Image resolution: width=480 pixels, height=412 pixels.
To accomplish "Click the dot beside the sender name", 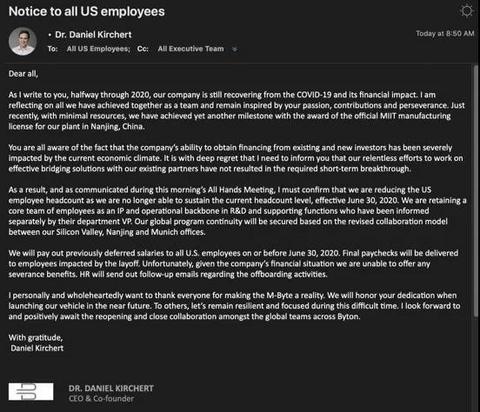I will [50, 35].
